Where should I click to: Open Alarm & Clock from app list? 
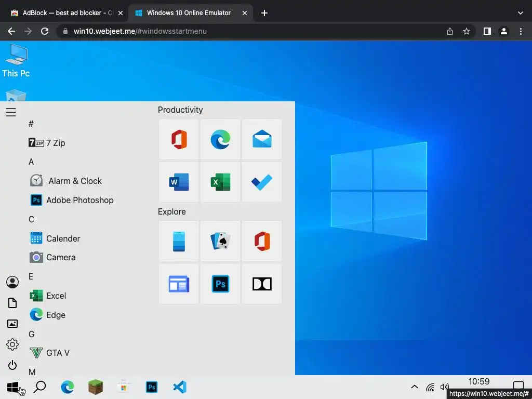click(66, 181)
